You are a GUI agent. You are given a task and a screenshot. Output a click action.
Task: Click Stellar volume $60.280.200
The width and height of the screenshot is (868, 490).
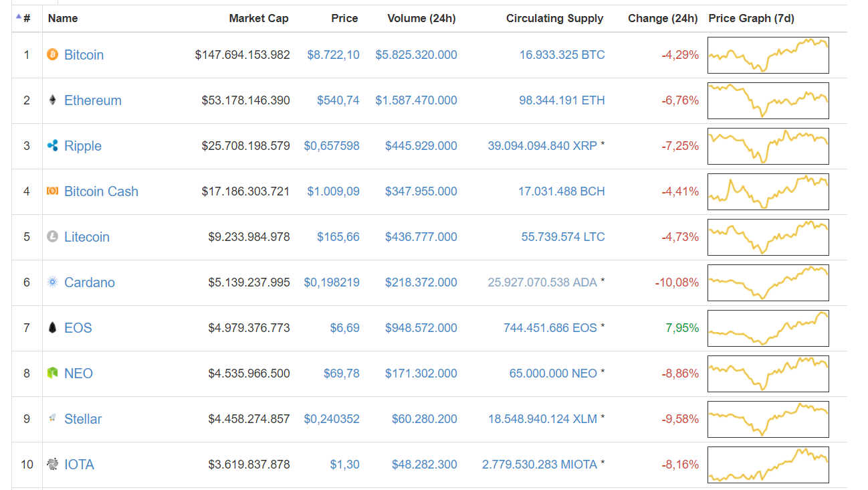pyautogui.click(x=425, y=419)
